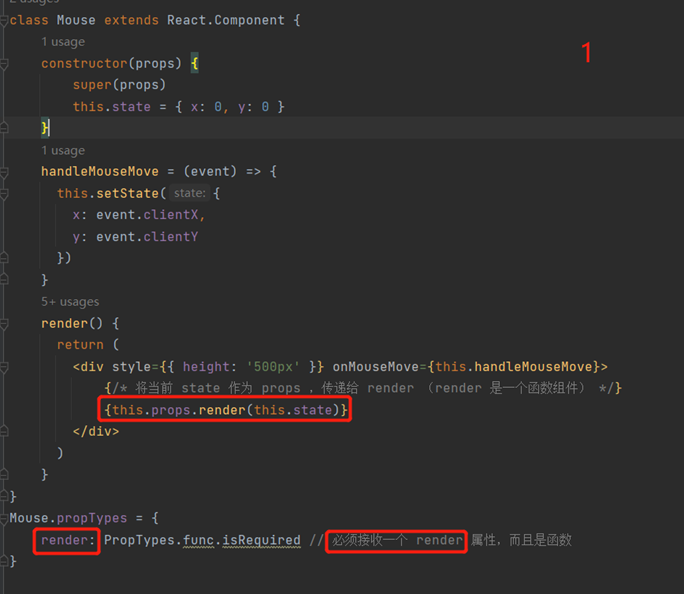
Task: Click 'handleMouseMove' property definition name
Action: click(100, 171)
